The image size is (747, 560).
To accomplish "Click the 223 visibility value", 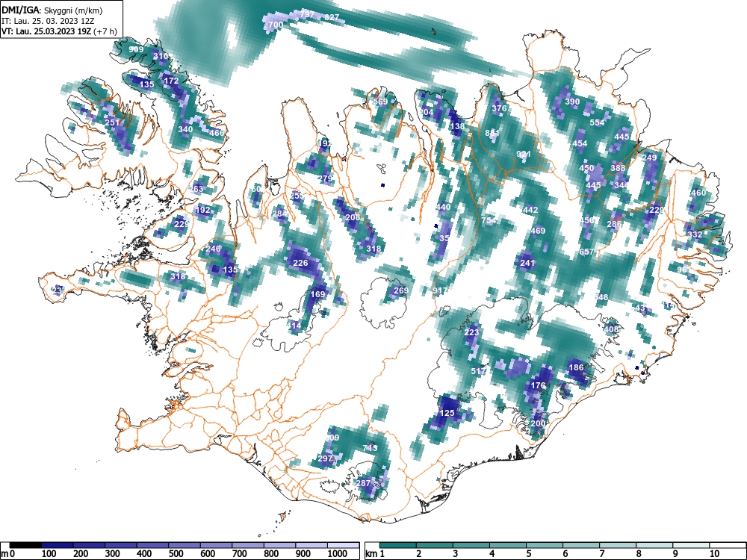I will click(471, 332).
